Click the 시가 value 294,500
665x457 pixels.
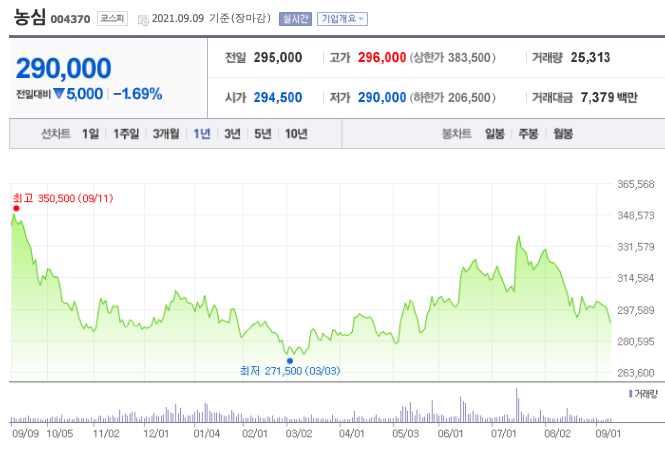point(278,98)
